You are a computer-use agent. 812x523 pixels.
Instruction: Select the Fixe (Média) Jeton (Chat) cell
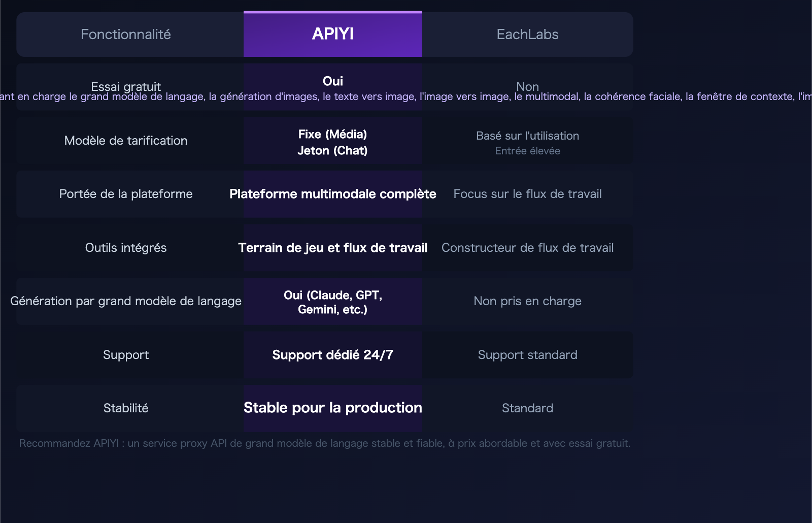coord(332,142)
